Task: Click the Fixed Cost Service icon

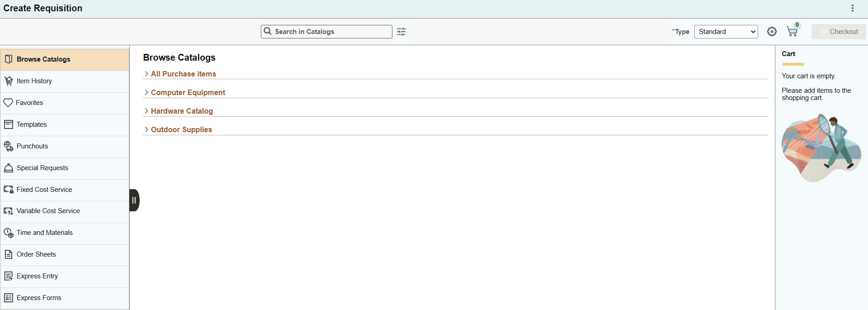Action: [9, 190]
